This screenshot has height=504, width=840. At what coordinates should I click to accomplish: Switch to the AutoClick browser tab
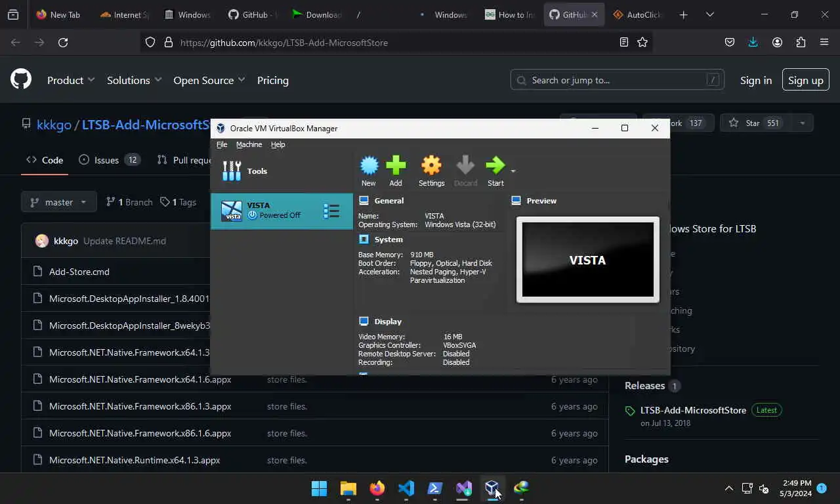click(x=638, y=14)
